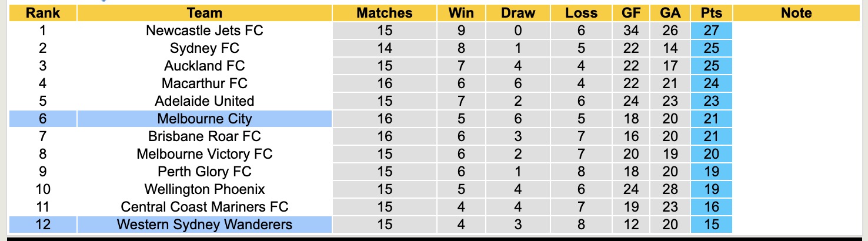Click Newcastle Jets' 27 points cell
868x241 pixels.
712,31
